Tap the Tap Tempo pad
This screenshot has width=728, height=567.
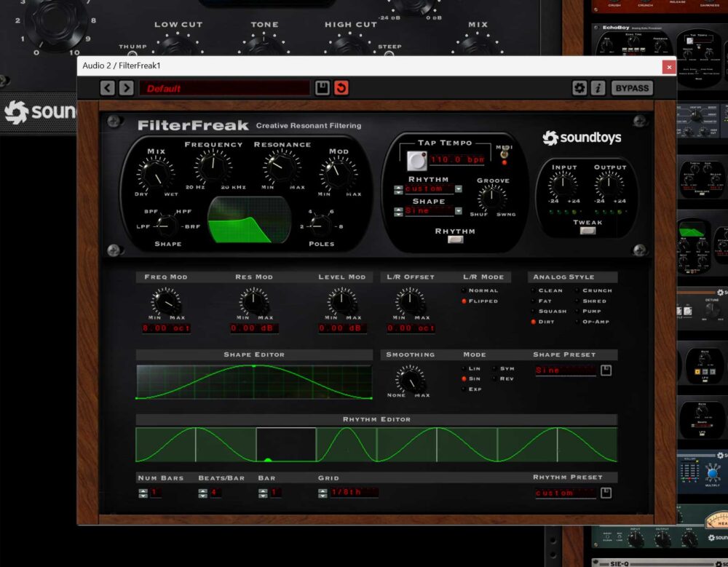(416, 160)
